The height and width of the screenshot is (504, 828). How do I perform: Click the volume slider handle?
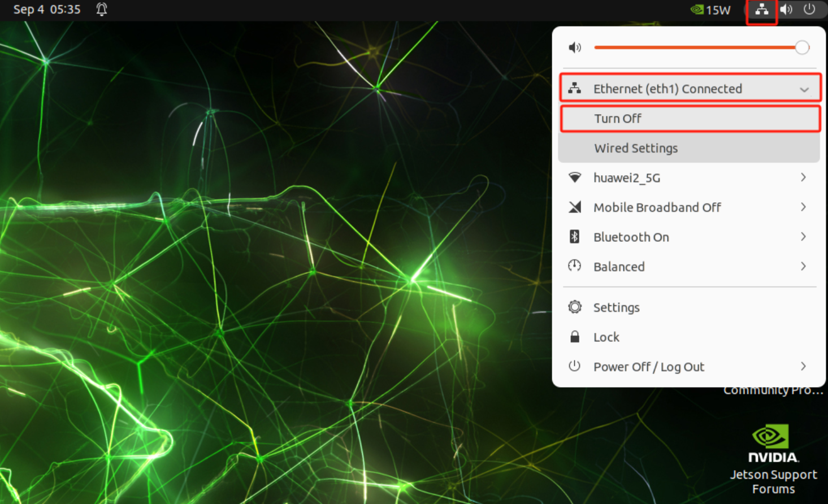(x=801, y=47)
